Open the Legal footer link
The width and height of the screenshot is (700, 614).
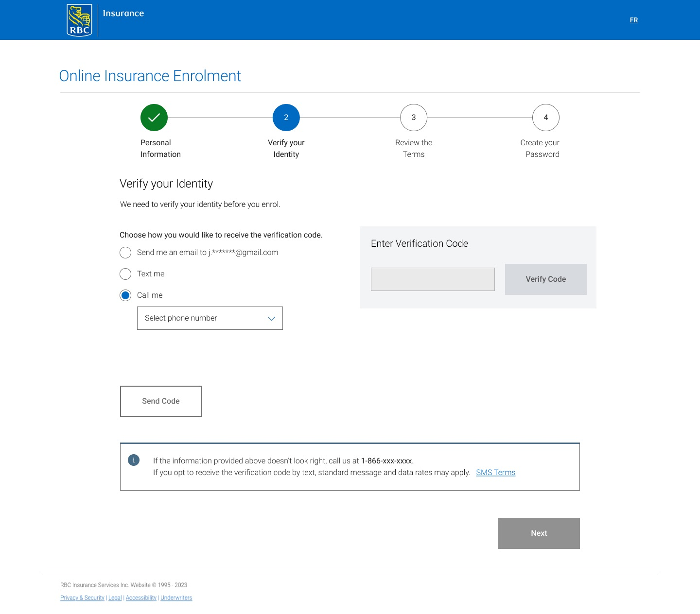click(115, 598)
